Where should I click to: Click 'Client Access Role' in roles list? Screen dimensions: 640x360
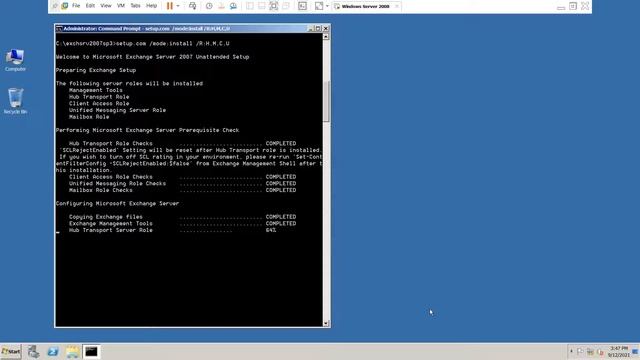tap(99, 104)
